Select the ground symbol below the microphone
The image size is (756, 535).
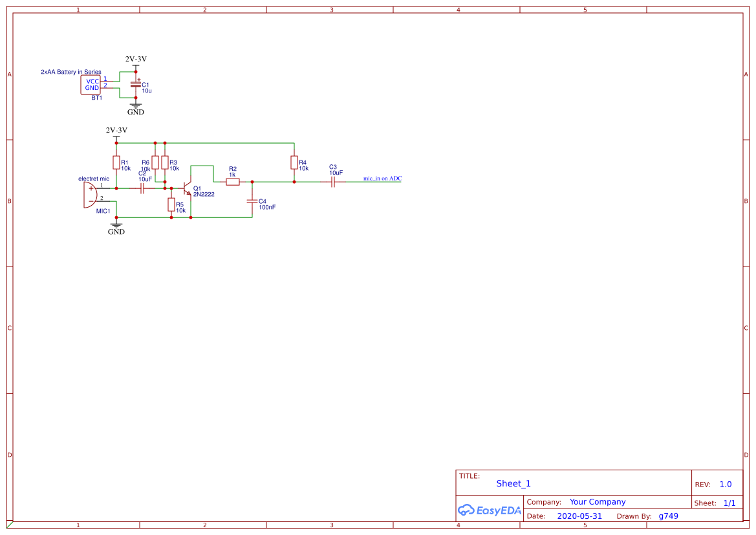click(116, 225)
